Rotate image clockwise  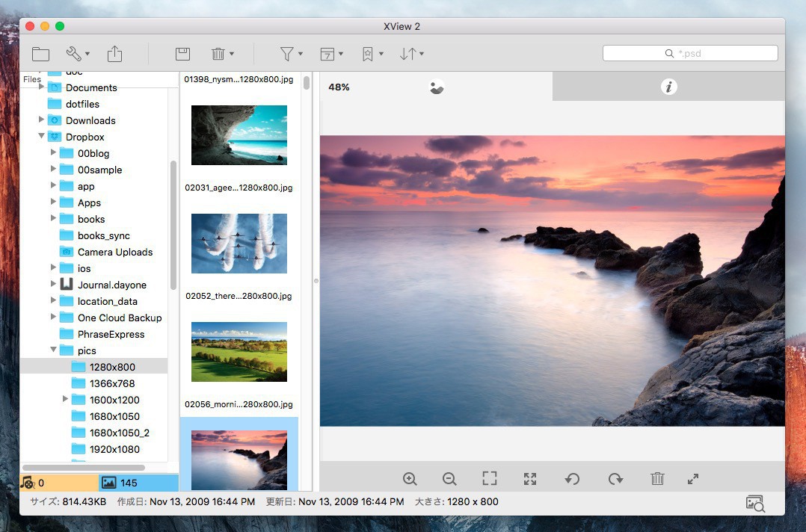pyautogui.click(x=615, y=479)
